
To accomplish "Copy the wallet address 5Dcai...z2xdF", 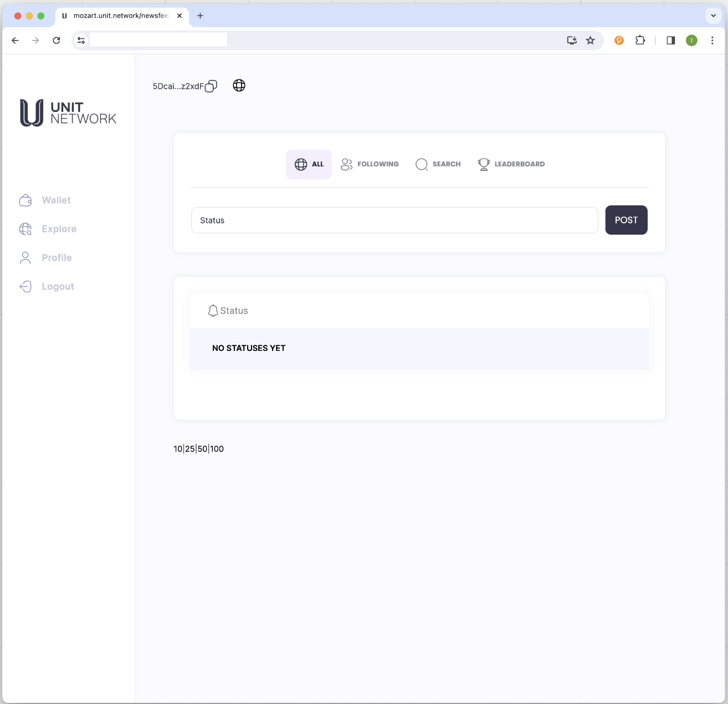I will click(211, 86).
